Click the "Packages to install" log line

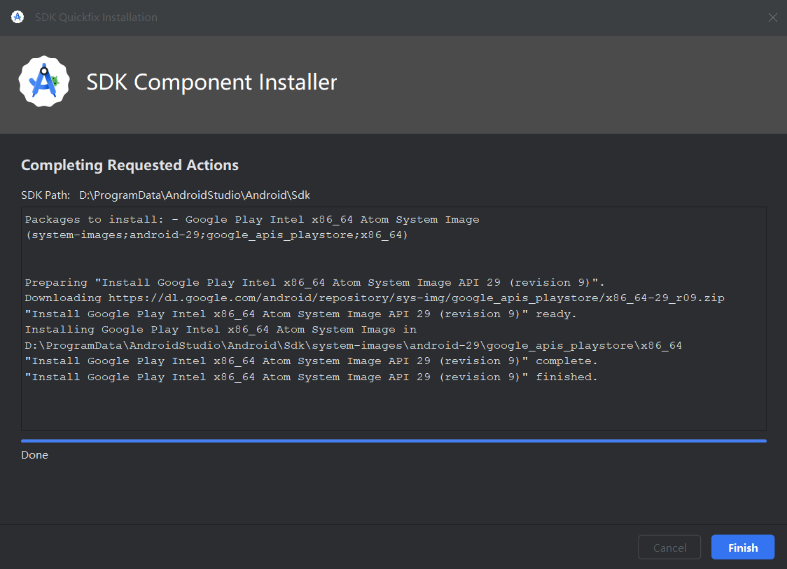252,220
